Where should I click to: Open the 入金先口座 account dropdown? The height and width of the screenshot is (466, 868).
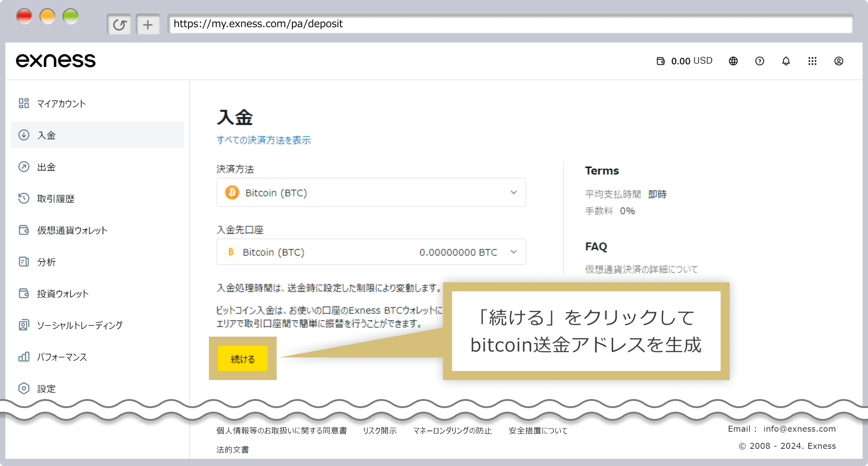371,252
